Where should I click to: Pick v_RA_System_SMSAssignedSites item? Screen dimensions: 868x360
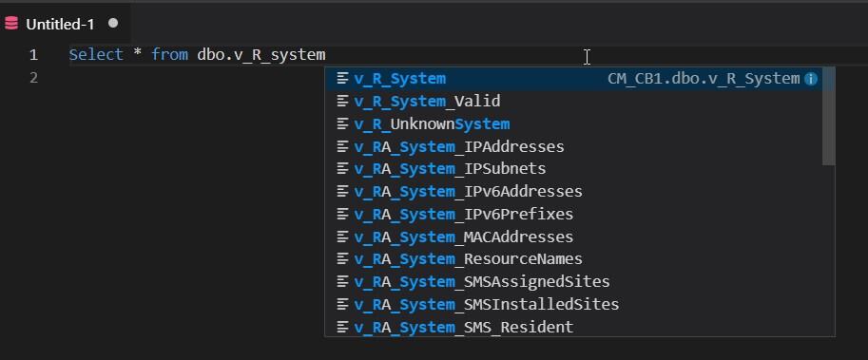point(573,281)
